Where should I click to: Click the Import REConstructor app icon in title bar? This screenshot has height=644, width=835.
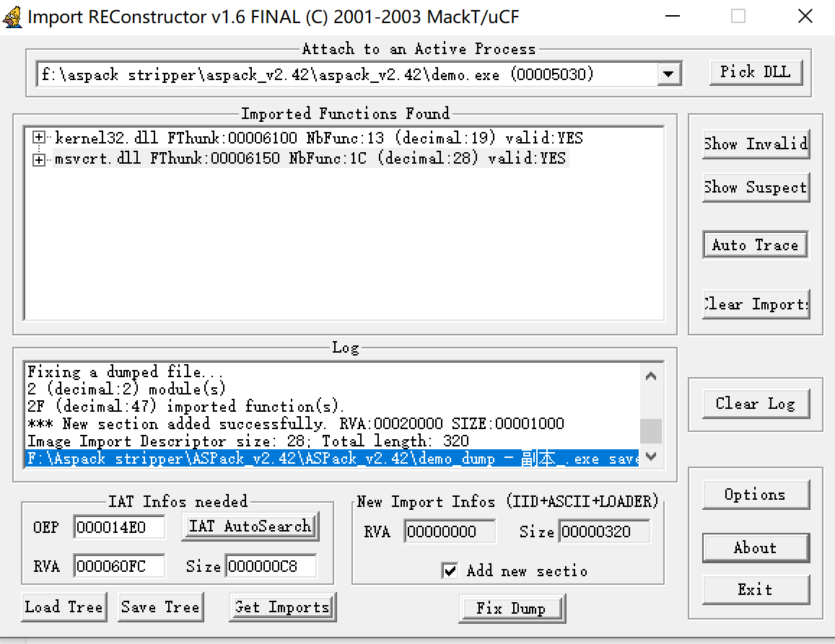12,17
